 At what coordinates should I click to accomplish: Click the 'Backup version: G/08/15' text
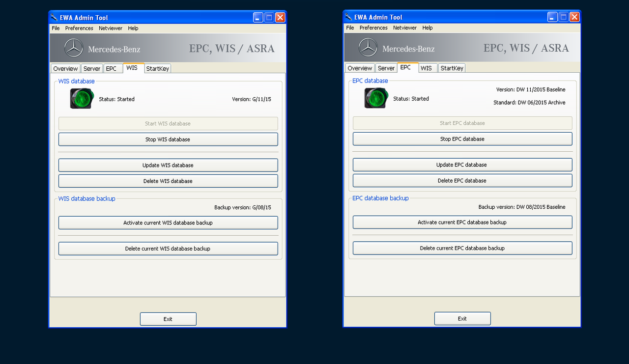[243, 208]
